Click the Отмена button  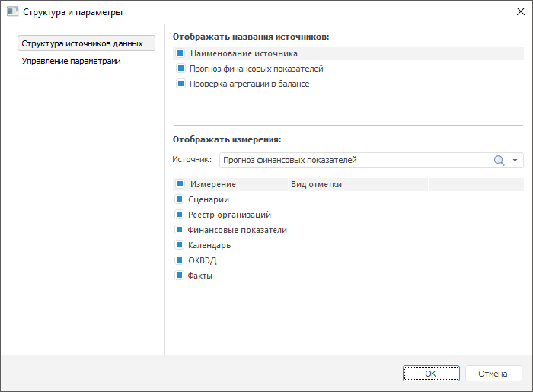point(493,374)
